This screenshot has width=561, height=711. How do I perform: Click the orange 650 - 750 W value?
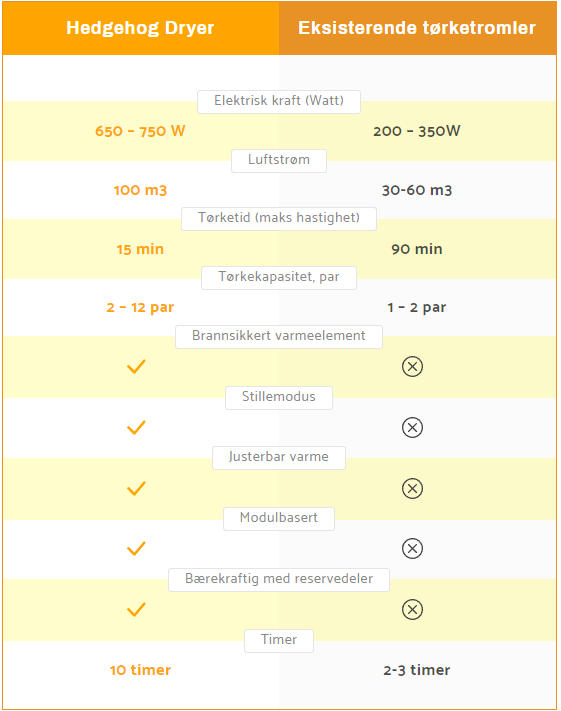tap(140, 131)
